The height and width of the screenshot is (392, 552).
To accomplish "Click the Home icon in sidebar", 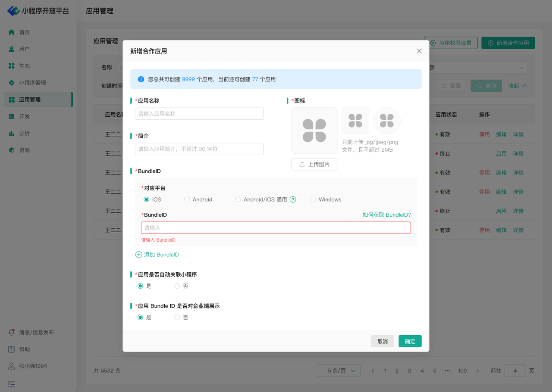I will [12, 32].
